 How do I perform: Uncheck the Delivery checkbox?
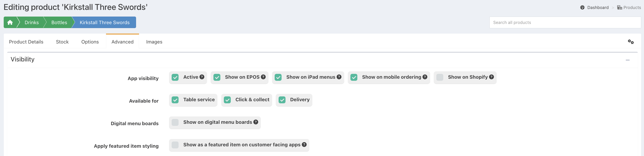tap(282, 100)
